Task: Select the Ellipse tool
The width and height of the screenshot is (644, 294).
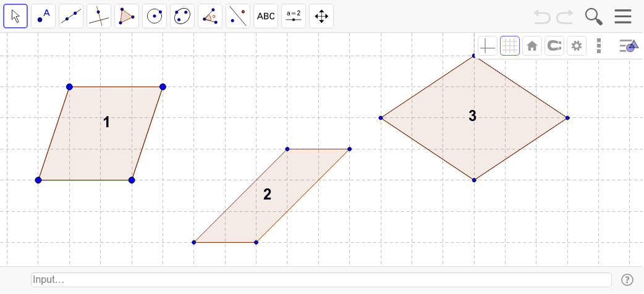Action: 182,16
